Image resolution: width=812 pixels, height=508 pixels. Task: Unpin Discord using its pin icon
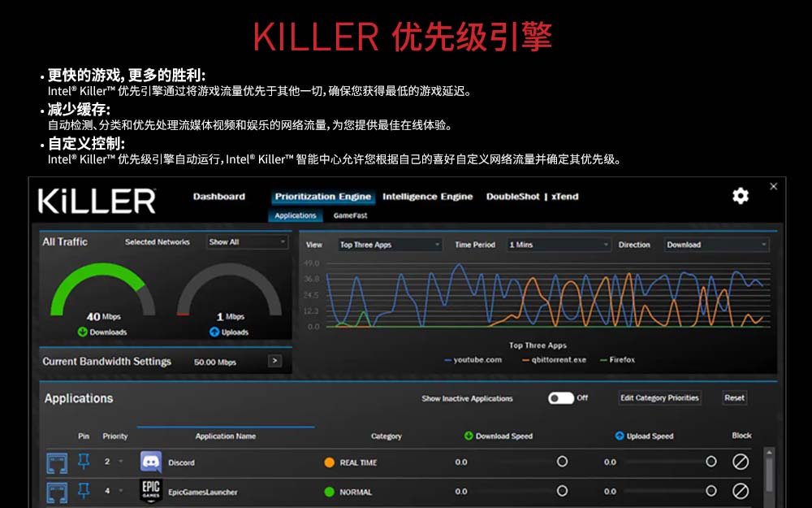84,459
